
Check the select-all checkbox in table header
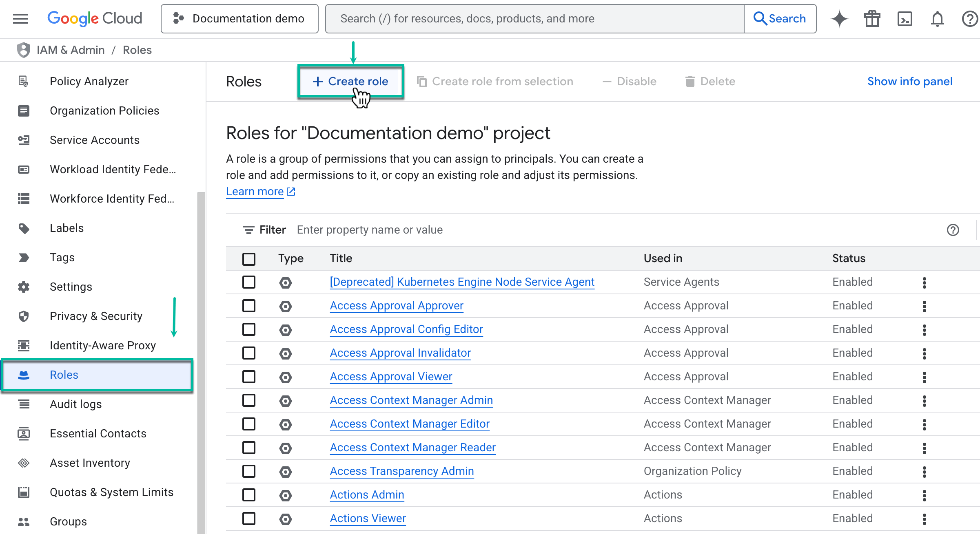point(249,258)
